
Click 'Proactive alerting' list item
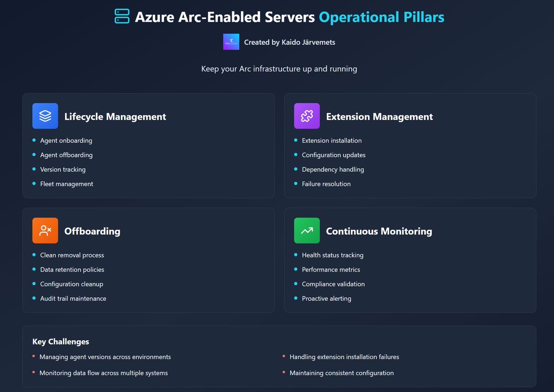point(326,298)
